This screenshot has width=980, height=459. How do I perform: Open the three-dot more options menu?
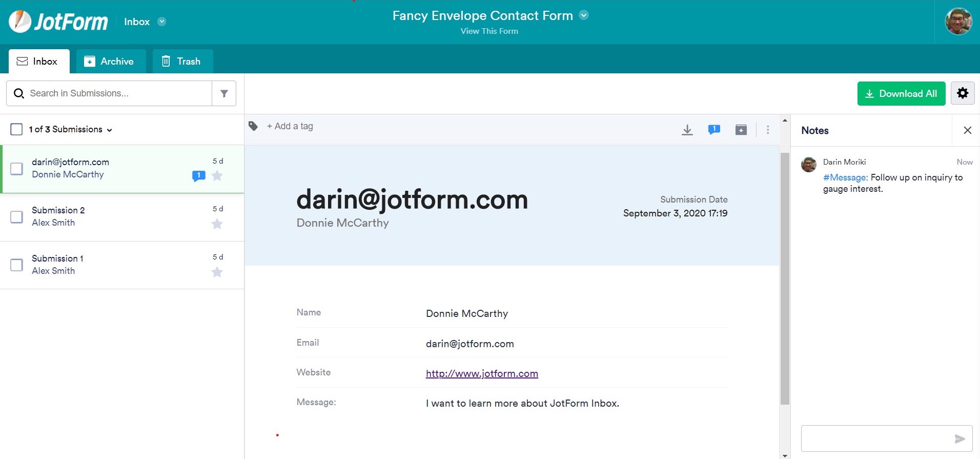pyautogui.click(x=768, y=130)
